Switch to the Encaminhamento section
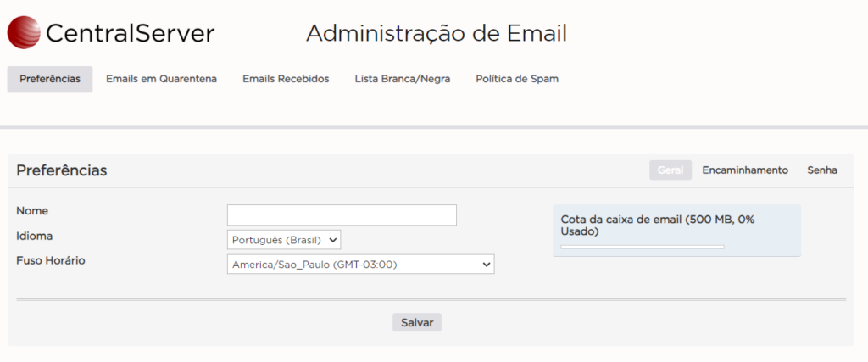868x362 pixels. coord(745,170)
